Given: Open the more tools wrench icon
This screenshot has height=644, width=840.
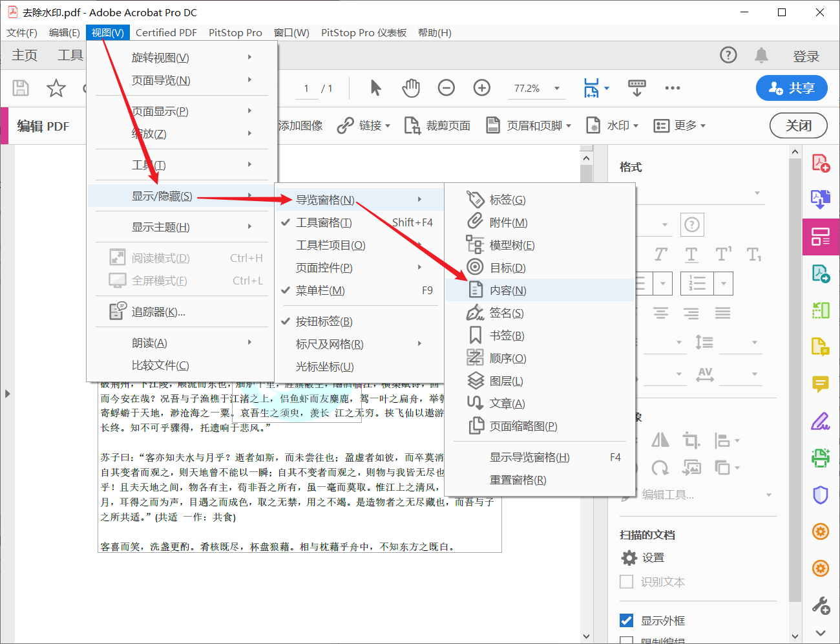Looking at the screenshot, I should [821, 606].
